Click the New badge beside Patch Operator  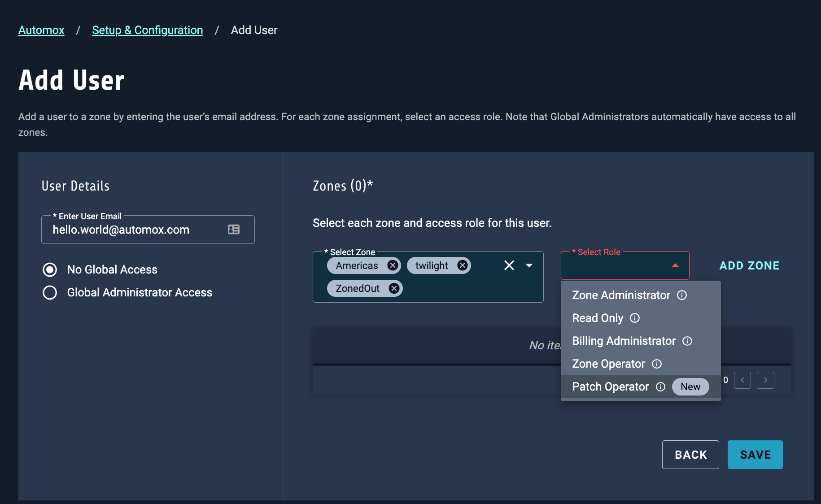click(690, 387)
